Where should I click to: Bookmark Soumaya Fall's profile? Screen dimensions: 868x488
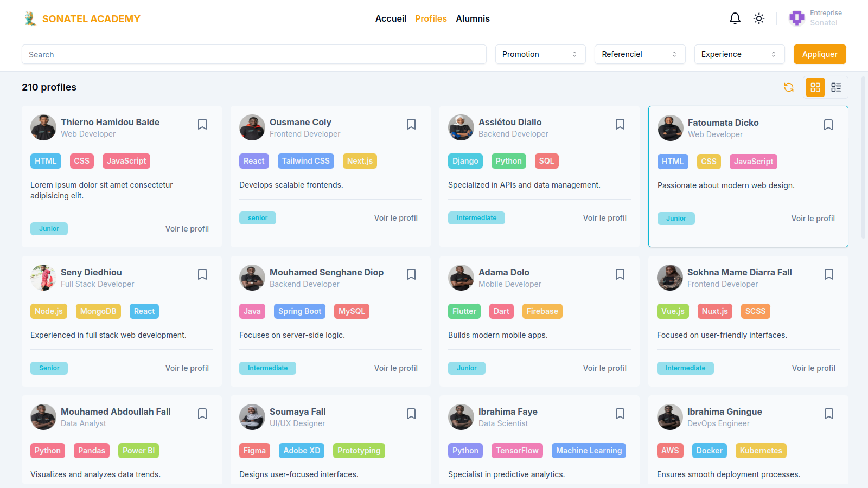411,414
